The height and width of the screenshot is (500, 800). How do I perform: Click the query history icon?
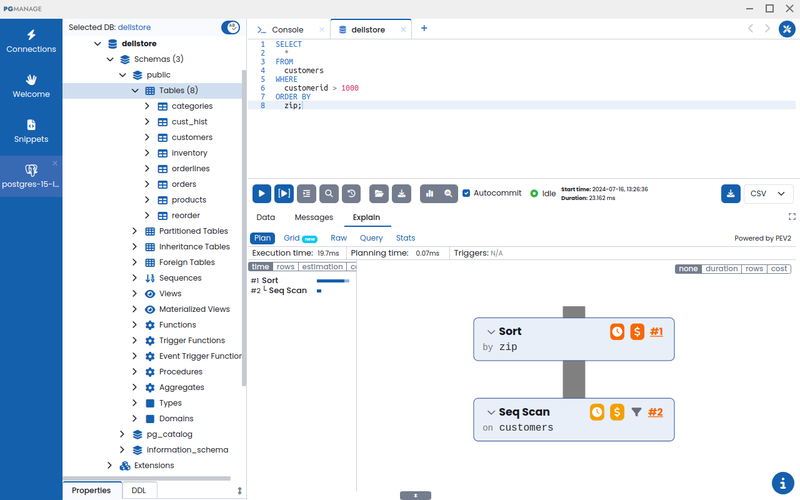[x=351, y=193]
